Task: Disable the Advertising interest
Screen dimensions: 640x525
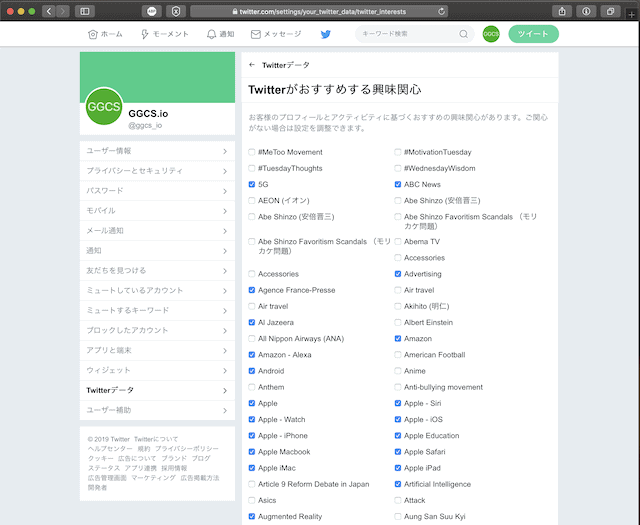Action: [x=398, y=274]
